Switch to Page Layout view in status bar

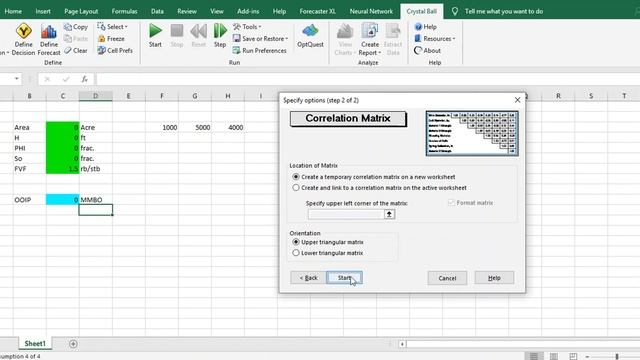[554, 356]
